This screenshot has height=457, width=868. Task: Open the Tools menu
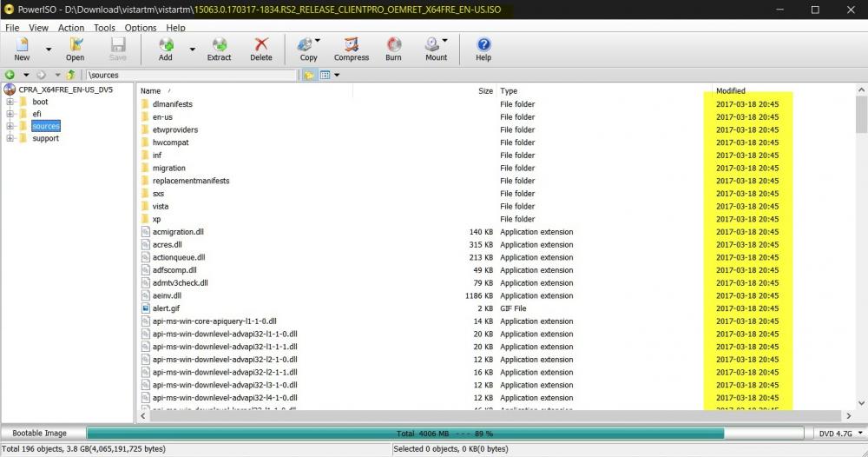click(104, 28)
